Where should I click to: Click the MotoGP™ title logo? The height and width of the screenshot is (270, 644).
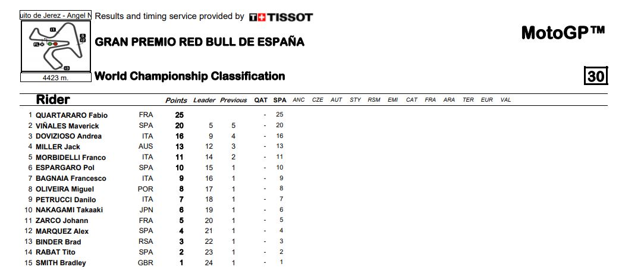[x=563, y=32]
